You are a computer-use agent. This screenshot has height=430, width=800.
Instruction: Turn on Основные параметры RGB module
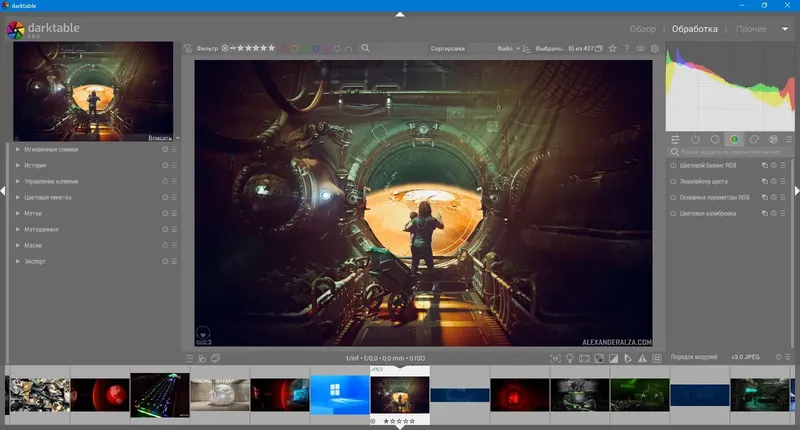click(x=673, y=198)
